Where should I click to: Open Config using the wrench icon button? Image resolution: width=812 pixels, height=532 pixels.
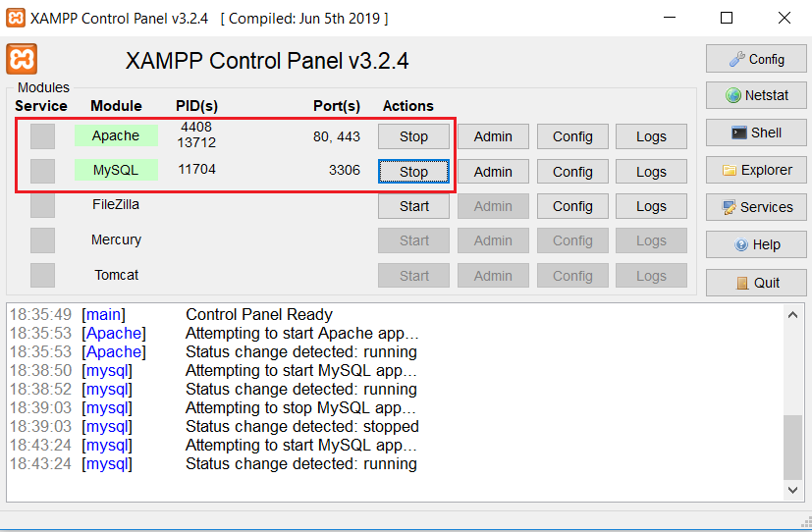point(756,59)
